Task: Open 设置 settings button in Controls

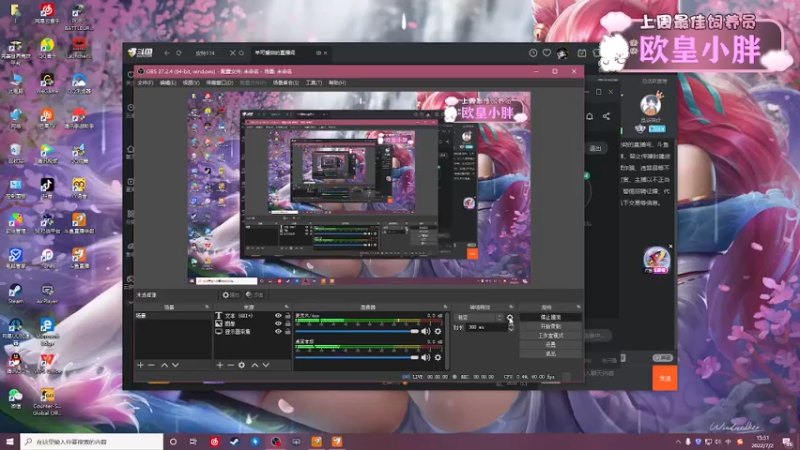Action: [x=551, y=345]
